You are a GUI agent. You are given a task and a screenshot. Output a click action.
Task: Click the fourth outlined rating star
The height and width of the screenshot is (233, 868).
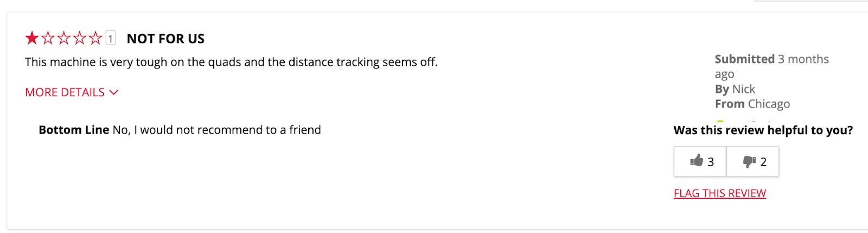pyautogui.click(x=79, y=38)
